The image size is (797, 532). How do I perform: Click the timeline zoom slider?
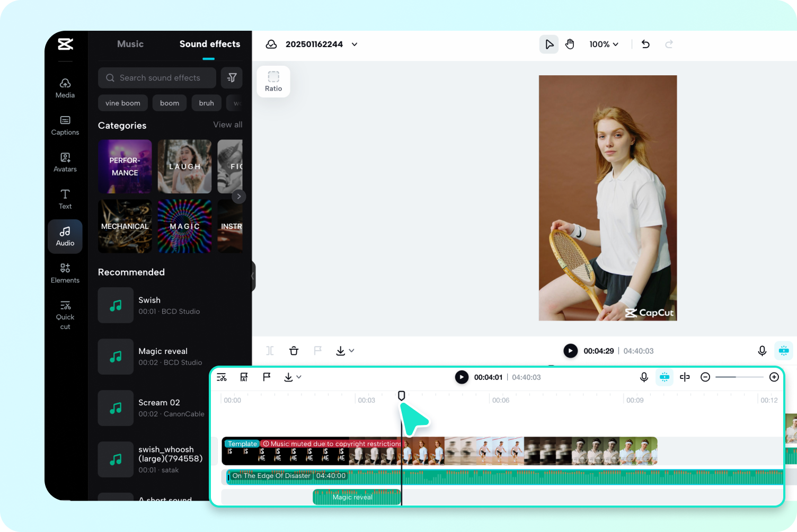pos(737,377)
